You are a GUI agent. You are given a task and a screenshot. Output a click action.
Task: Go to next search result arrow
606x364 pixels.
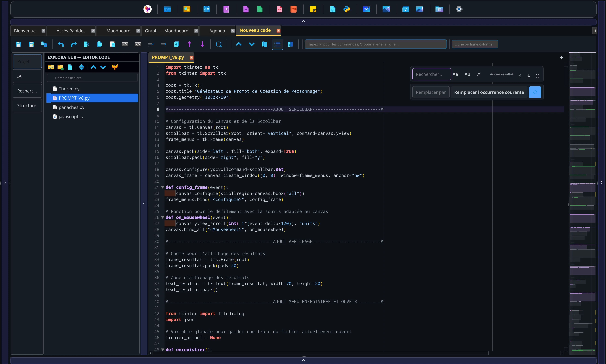point(529,76)
